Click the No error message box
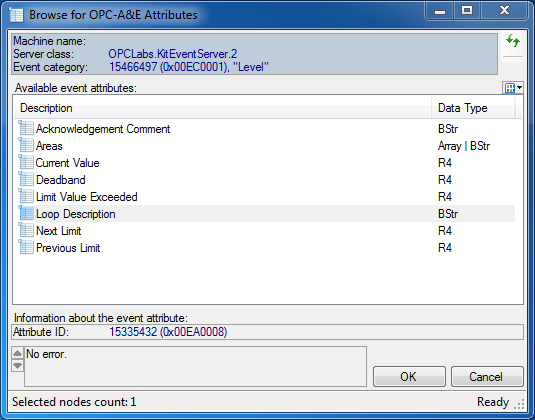This screenshot has width=535, height=420. tap(196, 366)
